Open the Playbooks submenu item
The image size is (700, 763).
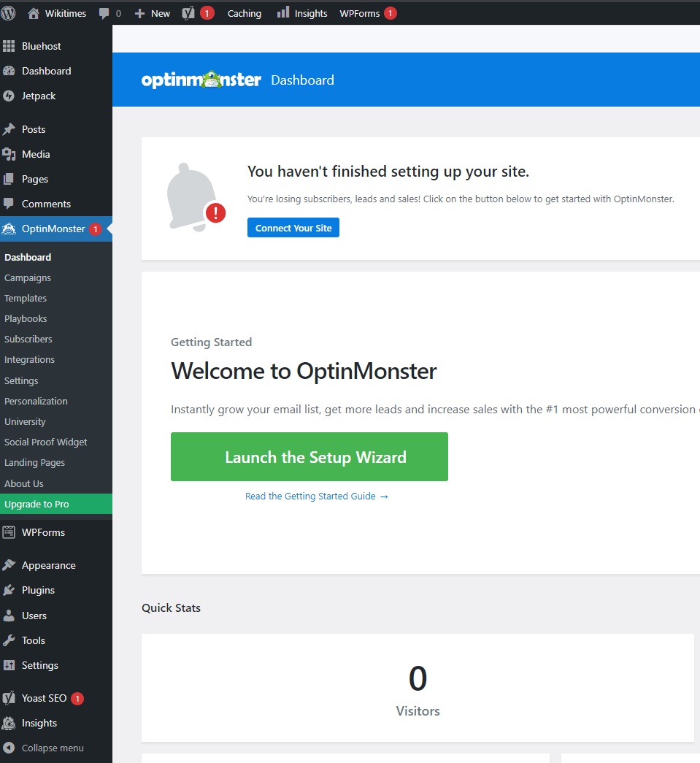pos(26,319)
